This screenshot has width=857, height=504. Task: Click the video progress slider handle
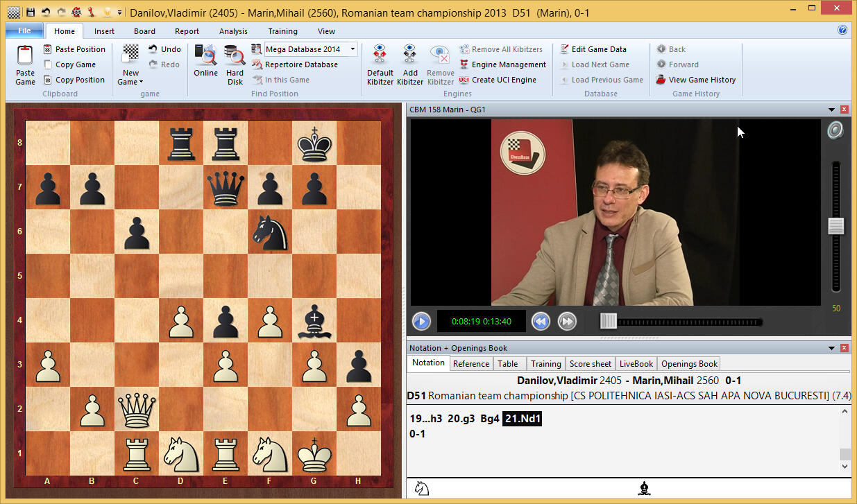click(609, 322)
